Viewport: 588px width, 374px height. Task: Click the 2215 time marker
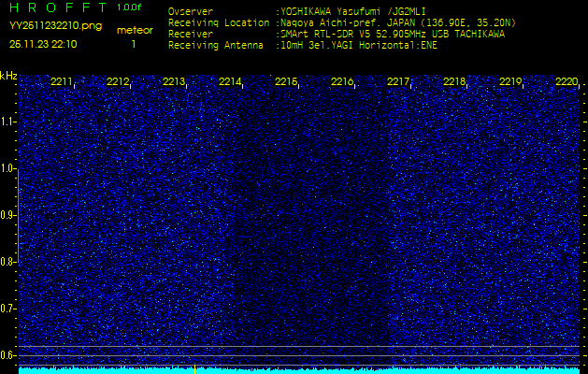(x=286, y=81)
